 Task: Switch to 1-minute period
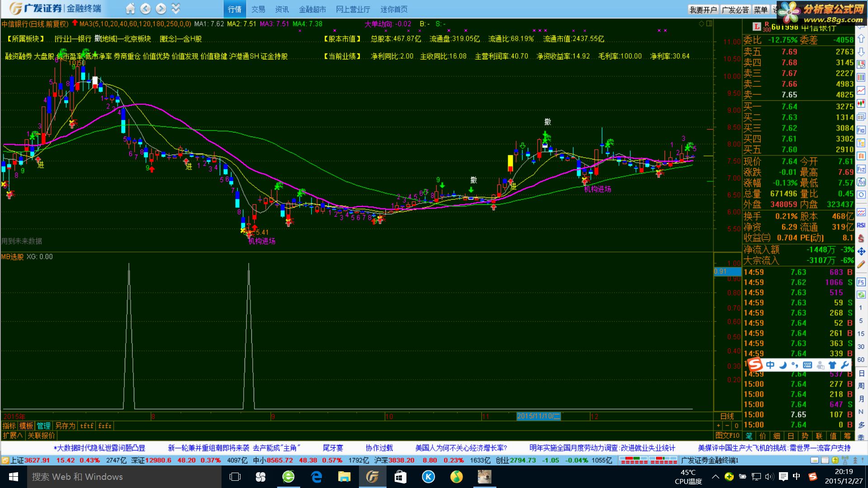[x=861, y=308]
